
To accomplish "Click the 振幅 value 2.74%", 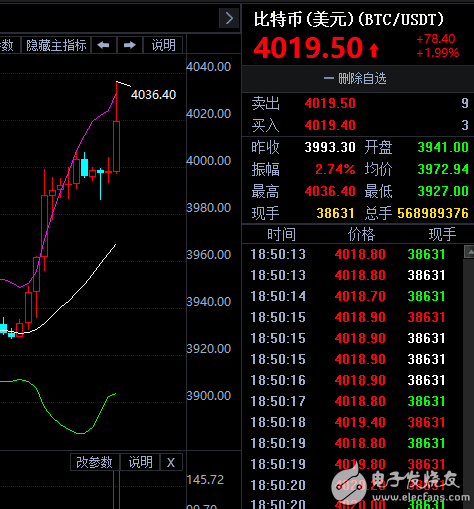I will pyautogui.click(x=335, y=169).
